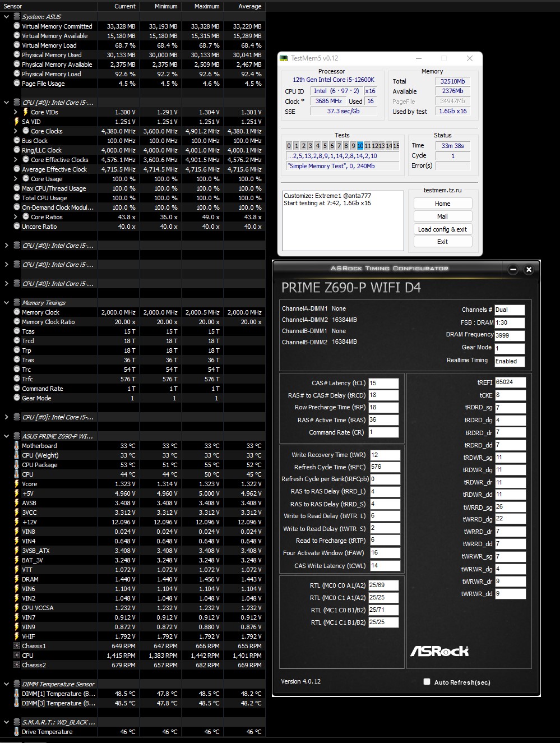Collapse the System: ASUS sensor group
This screenshot has width=560, height=743.
7,17
